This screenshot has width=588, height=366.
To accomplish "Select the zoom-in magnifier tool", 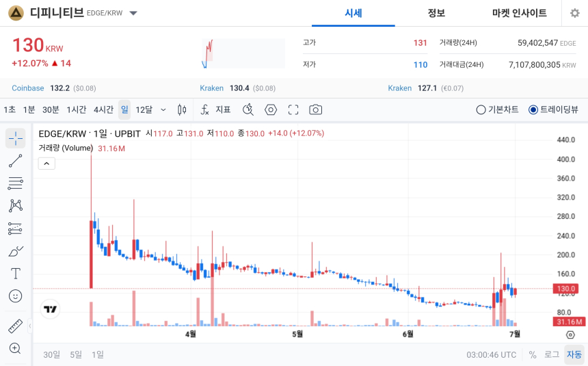I will pos(15,348).
